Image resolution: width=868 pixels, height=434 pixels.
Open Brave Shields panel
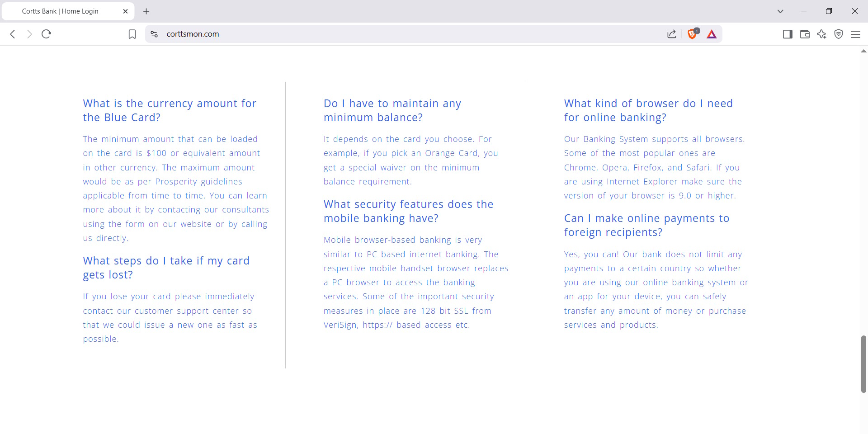tap(692, 34)
